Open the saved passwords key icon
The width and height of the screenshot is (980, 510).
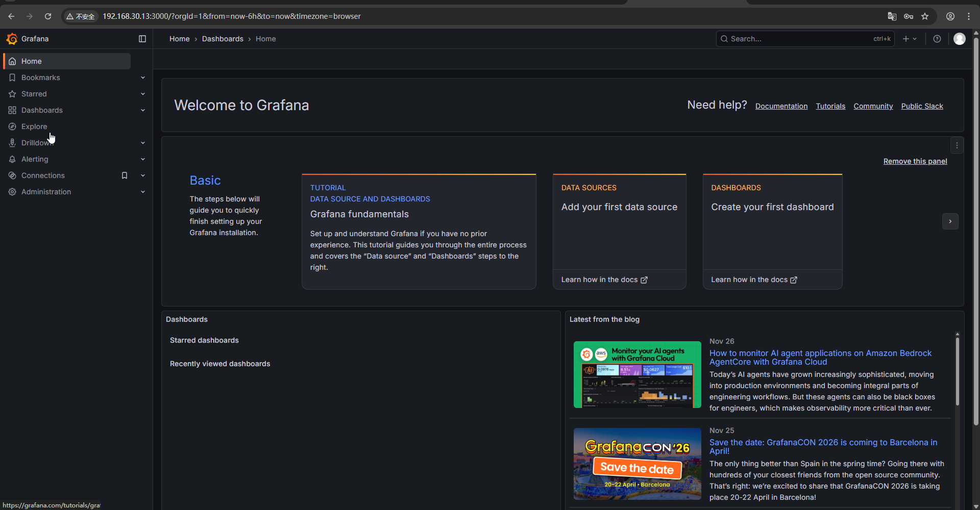(909, 16)
